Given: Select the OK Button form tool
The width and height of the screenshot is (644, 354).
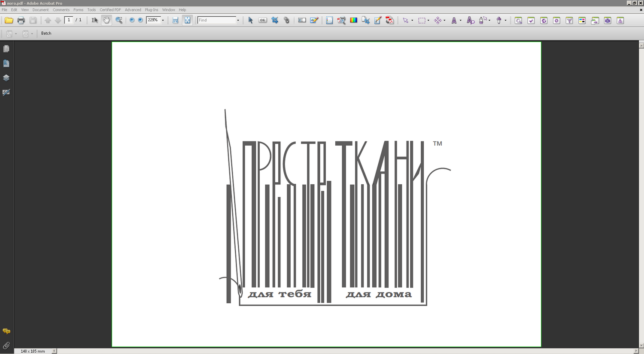Looking at the screenshot, I should coord(263,20).
